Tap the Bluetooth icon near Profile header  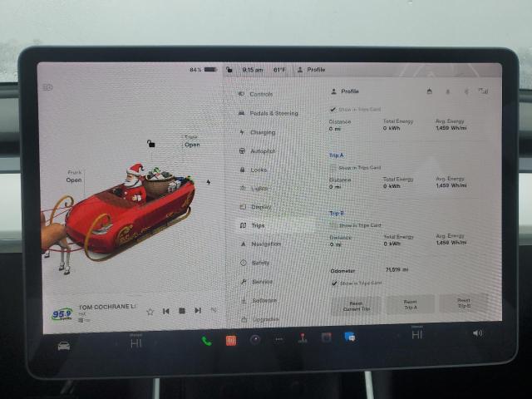tap(466, 91)
